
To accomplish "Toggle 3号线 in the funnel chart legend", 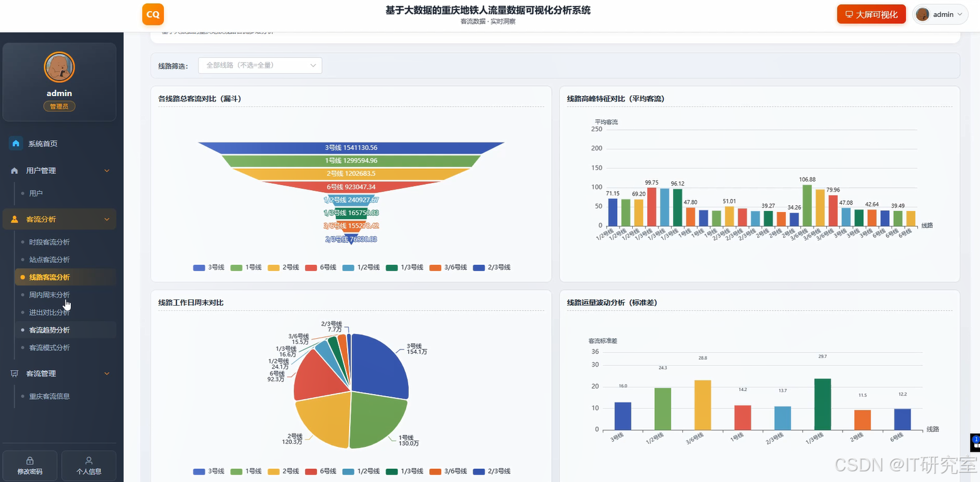I will coord(208,267).
